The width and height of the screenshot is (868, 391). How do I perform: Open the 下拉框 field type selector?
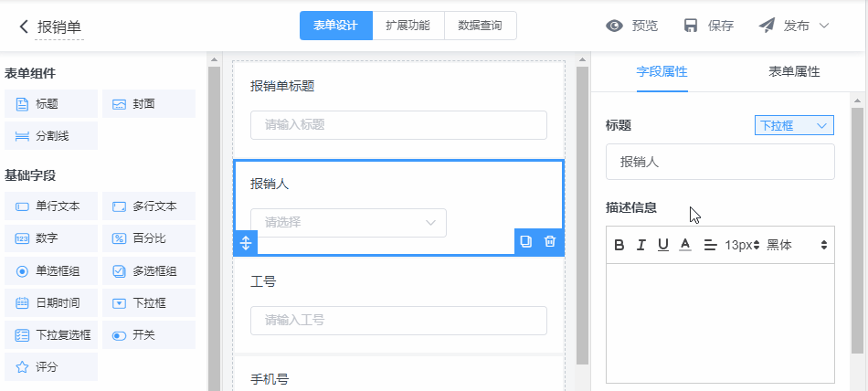[x=794, y=126]
